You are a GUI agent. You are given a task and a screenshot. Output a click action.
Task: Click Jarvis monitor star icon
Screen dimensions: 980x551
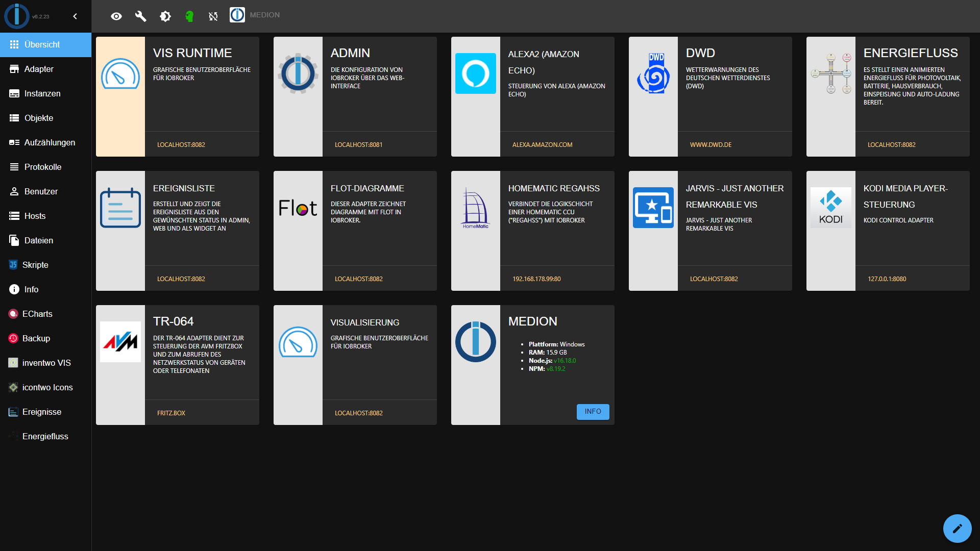653,208
